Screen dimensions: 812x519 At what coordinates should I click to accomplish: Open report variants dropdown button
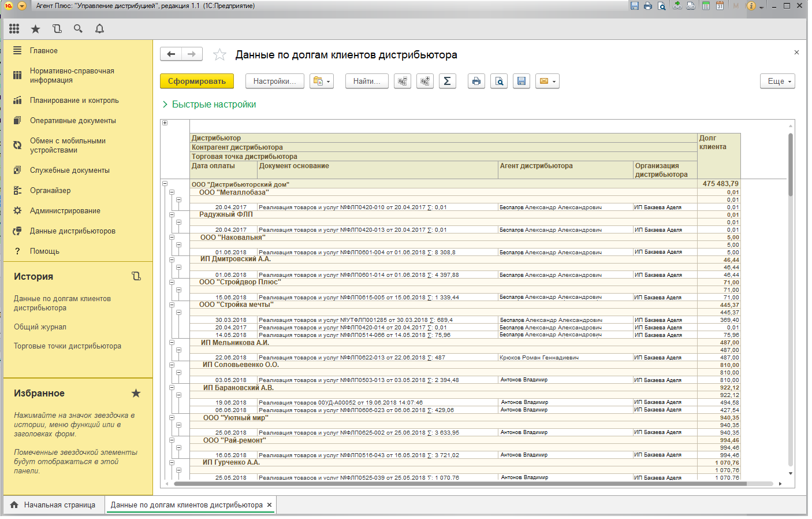tap(322, 81)
